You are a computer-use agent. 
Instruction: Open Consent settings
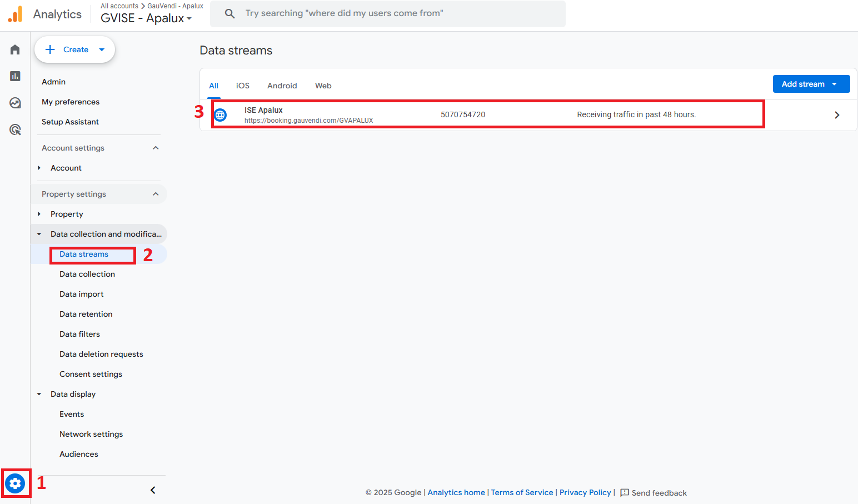tap(91, 374)
